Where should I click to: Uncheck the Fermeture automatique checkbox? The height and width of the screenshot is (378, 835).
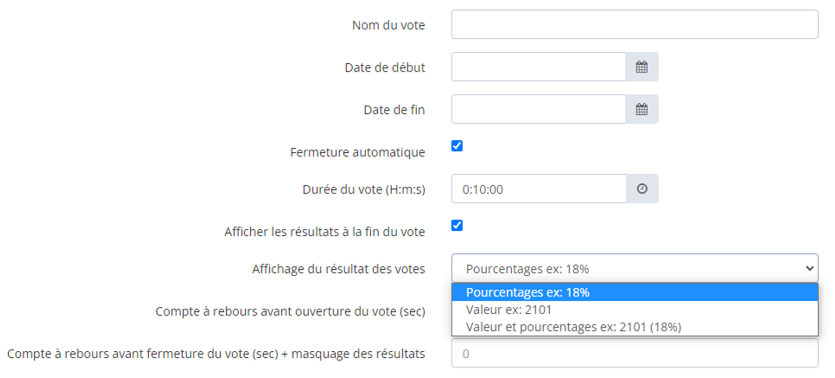click(x=457, y=146)
